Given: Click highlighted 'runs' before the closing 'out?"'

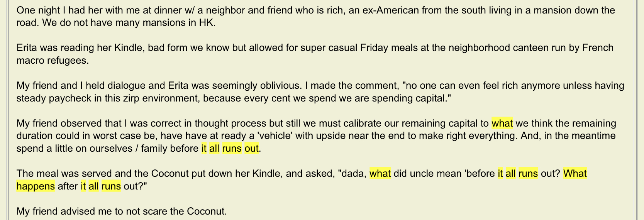Looking at the screenshot, I should (111, 186).
